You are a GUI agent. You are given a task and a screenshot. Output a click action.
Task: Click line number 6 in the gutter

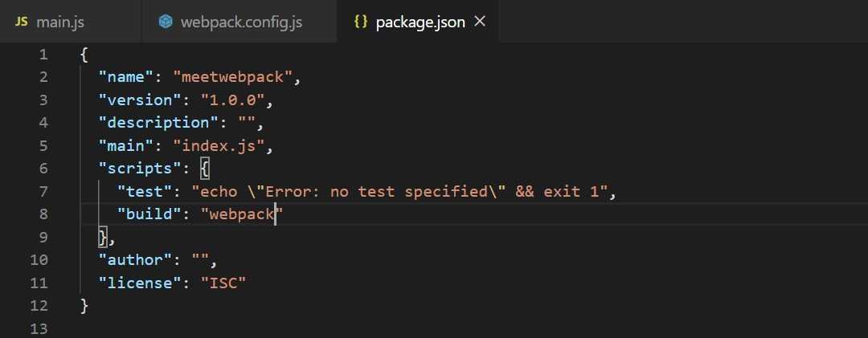pyautogui.click(x=43, y=168)
